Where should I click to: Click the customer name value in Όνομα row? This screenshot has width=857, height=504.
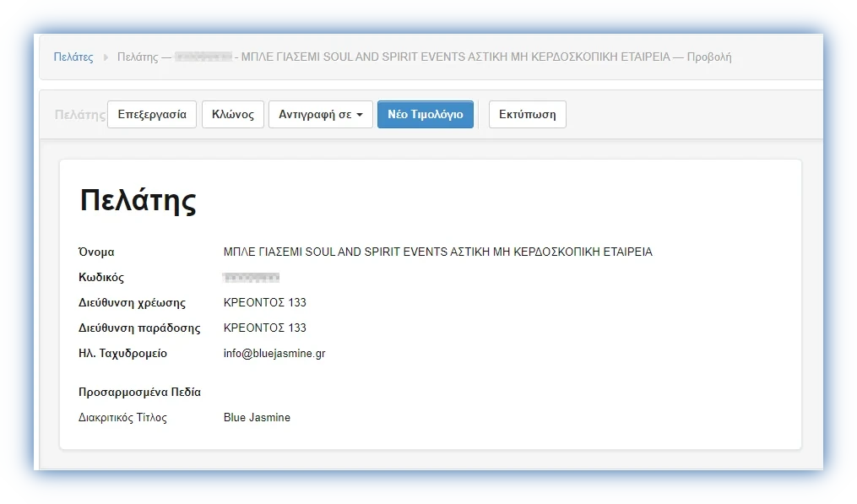437,252
